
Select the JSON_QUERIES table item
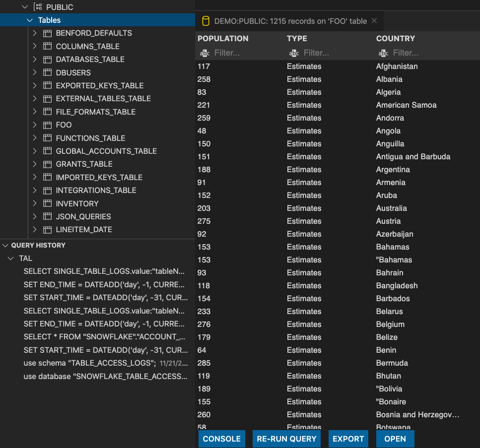coord(83,217)
